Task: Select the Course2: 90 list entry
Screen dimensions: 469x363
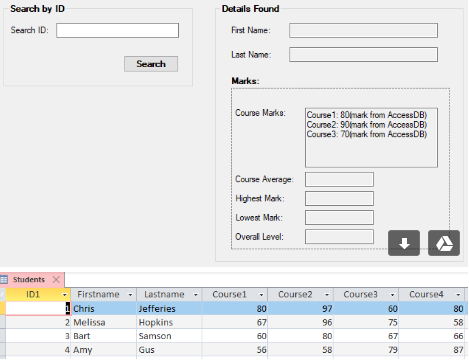Action: pos(367,125)
